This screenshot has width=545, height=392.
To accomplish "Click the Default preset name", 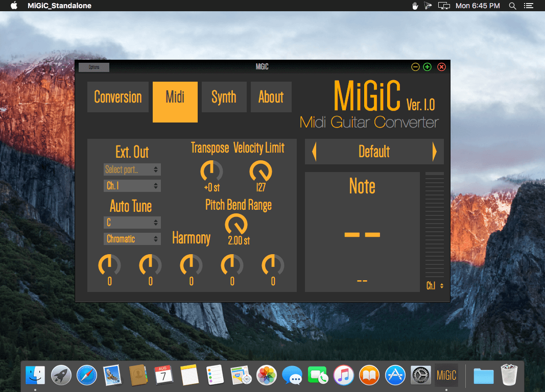I will (x=374, y=152).
